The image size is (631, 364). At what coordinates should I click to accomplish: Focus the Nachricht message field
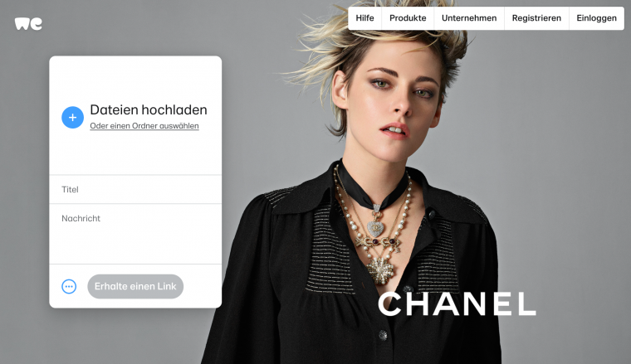[x=135, y=234]
